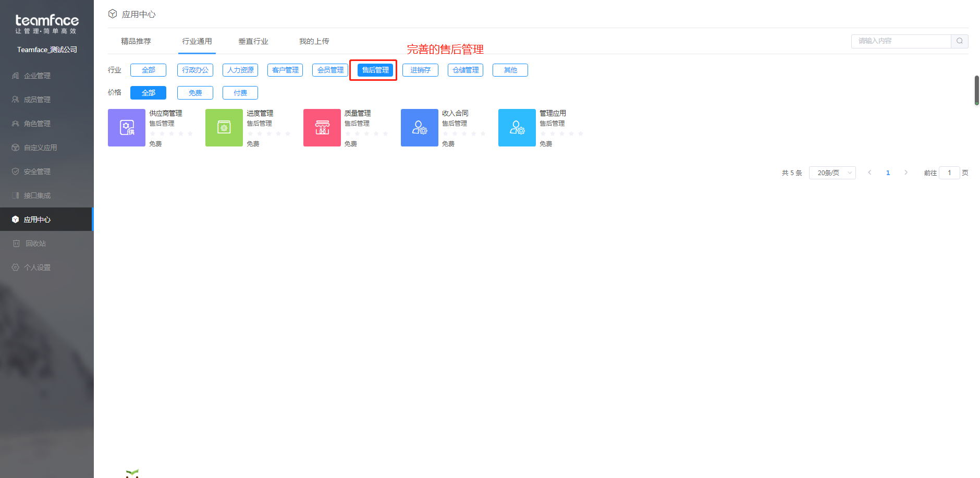The image size is (980, 478).
Task: Open the green 进度管理 app icon
Action: [x=224, y=128]
